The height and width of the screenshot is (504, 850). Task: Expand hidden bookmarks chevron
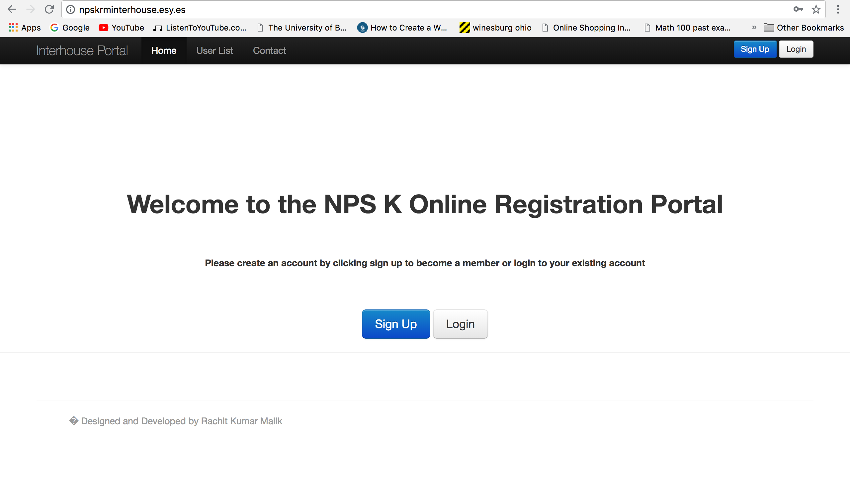754,28
